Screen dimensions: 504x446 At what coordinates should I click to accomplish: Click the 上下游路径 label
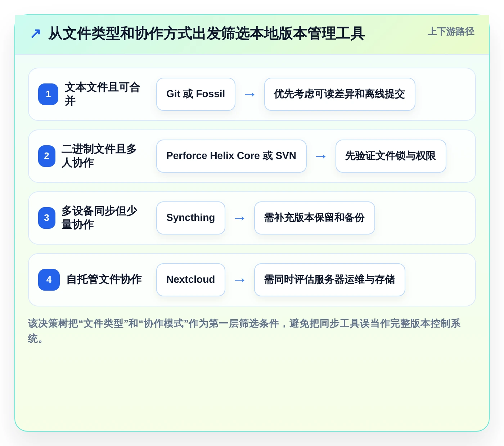(451, 32)
